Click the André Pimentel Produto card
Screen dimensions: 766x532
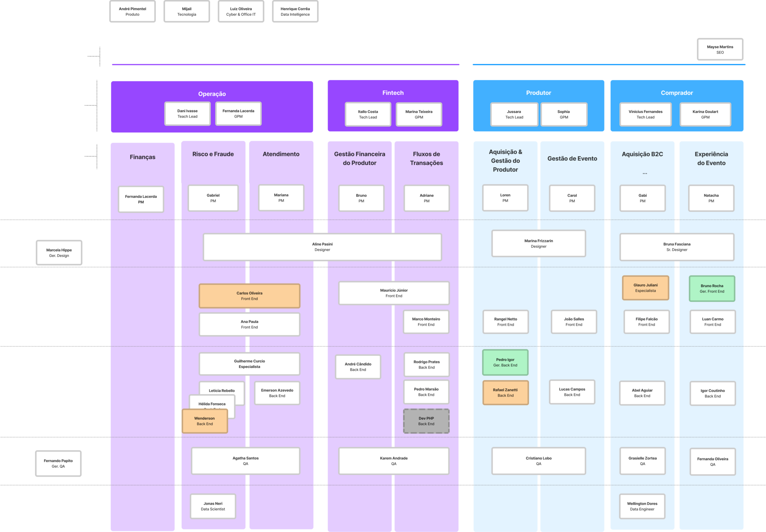[x=132, y=11]
